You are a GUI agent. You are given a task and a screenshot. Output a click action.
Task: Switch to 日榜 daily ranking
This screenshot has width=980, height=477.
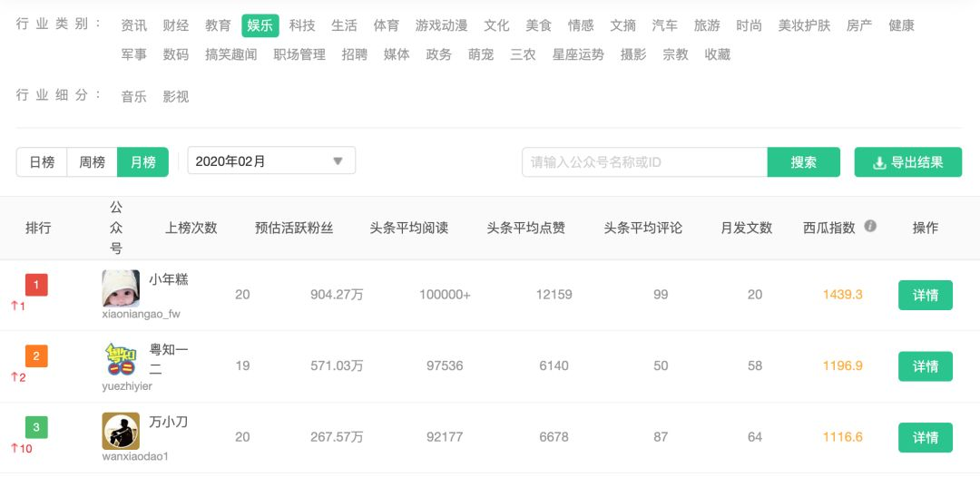click(42, 162)
